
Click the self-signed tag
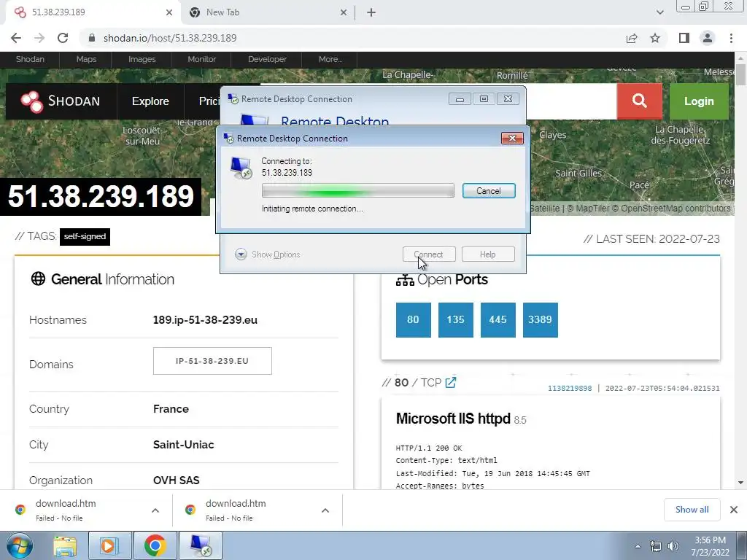click(x=85, y=237)
